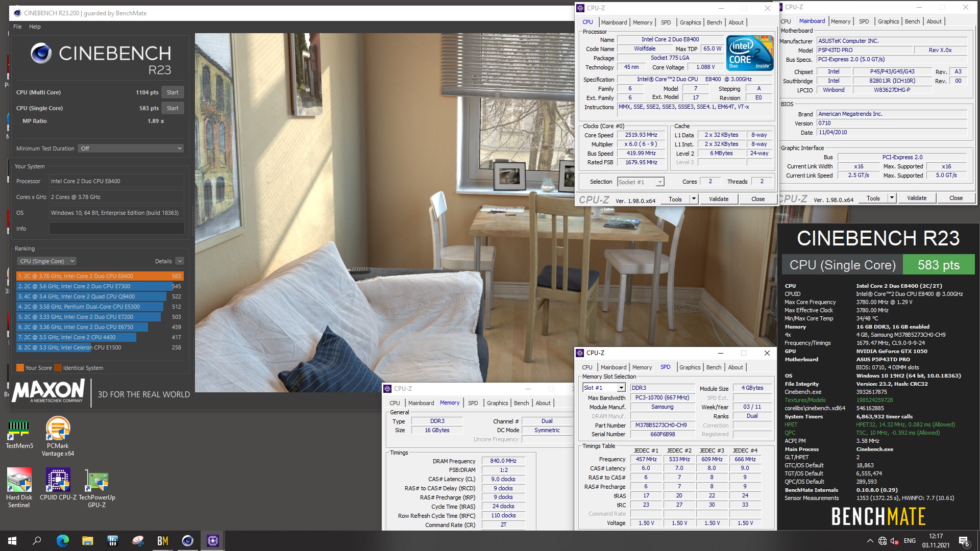Open TechPowerUp GPU-Z desktop shortcut

tap(97, 488)
